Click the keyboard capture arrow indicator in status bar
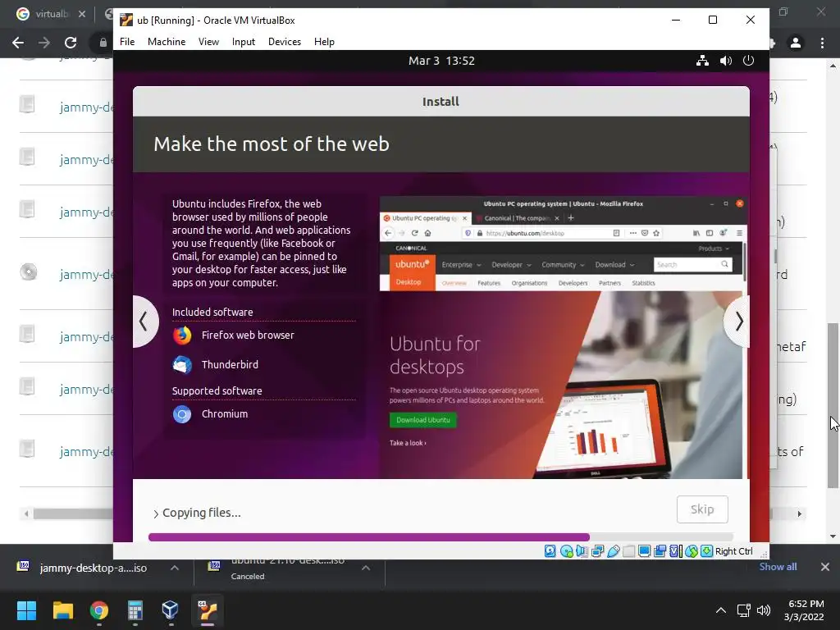The image size is (840, 630). (707, 551)
